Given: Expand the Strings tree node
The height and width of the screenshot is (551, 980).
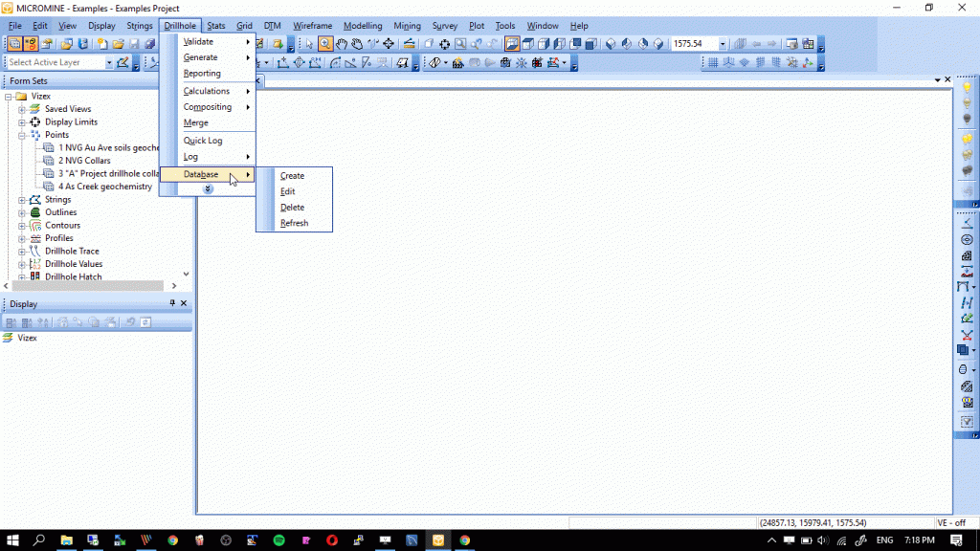Looking at the screenshot, I should (22, 200).
